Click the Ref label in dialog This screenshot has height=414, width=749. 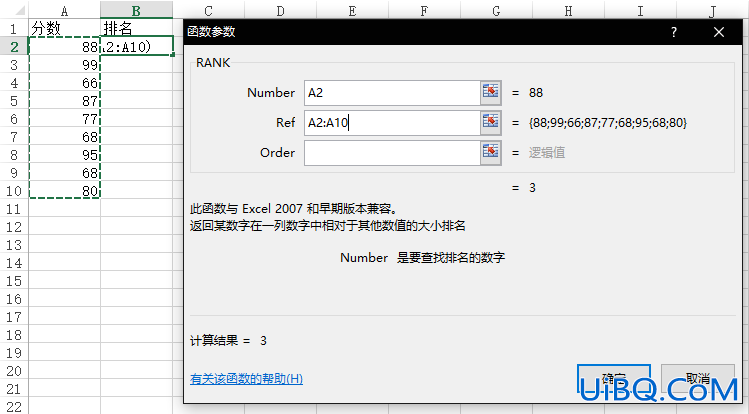(285, 123)
